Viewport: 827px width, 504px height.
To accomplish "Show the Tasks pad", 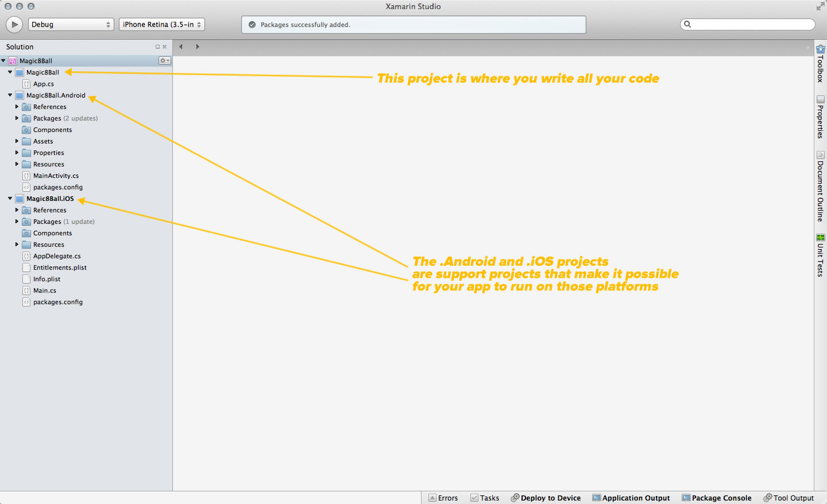I will pyautogui.click(x=485, y=498).
